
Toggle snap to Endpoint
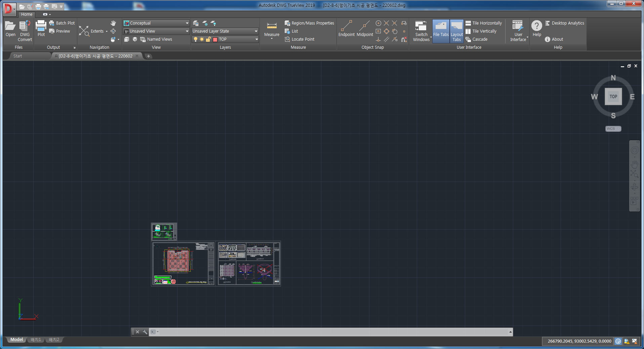[346, 29]
